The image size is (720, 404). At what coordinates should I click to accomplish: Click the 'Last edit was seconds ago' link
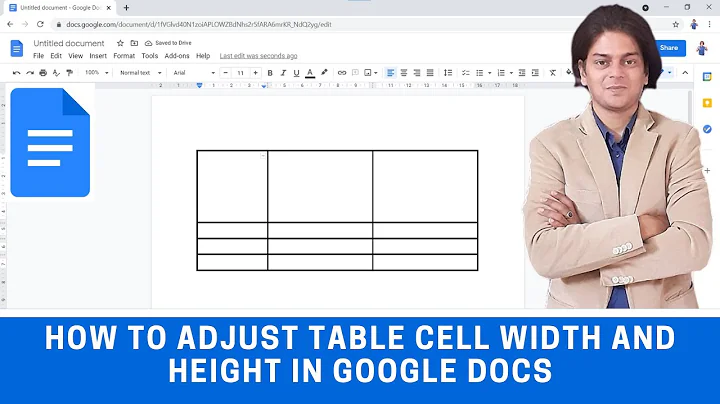tap(259, 56)
